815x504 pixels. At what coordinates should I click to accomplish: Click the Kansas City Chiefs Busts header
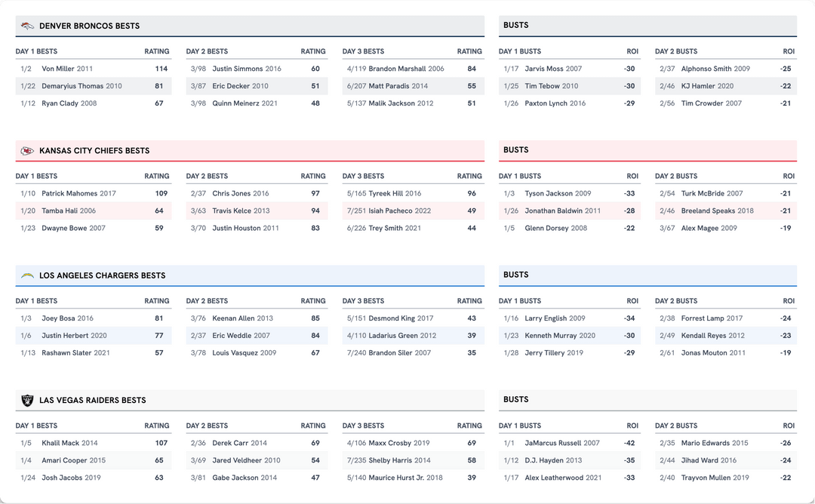click(x=516, y=150)
